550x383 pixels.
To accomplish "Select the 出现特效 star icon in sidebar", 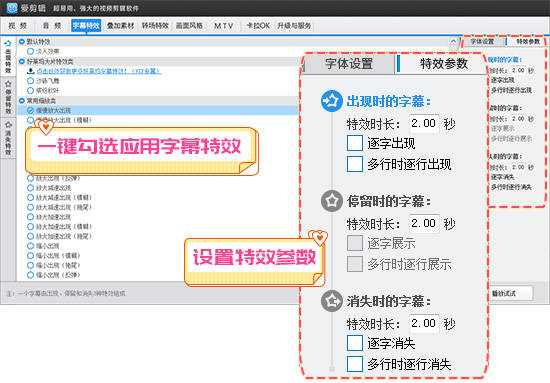I will (8, 43).
